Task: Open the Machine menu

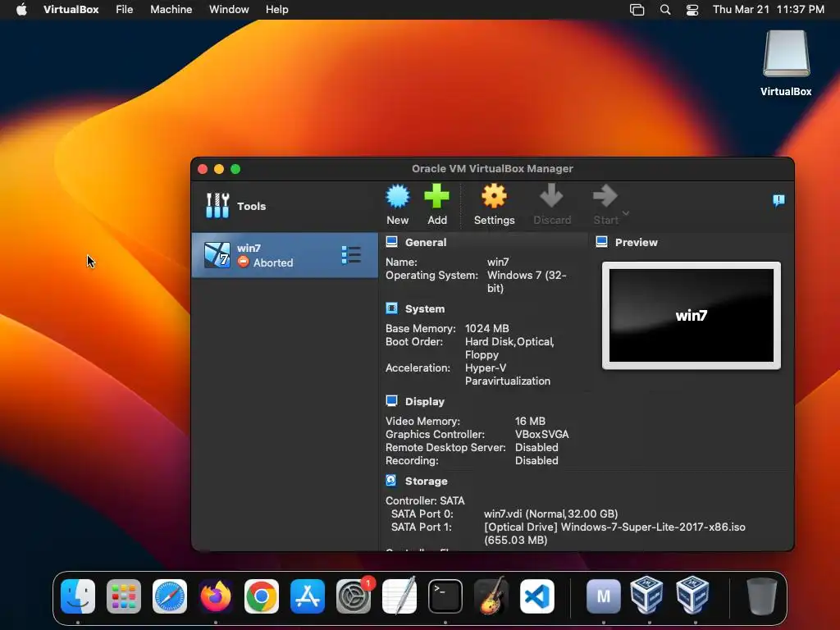Action: [x=171, y=10]
